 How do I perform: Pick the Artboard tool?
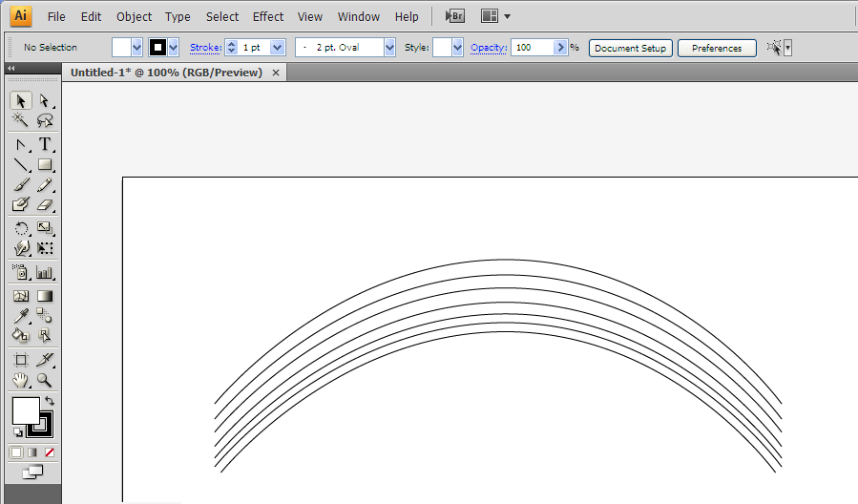click(21, 360)
